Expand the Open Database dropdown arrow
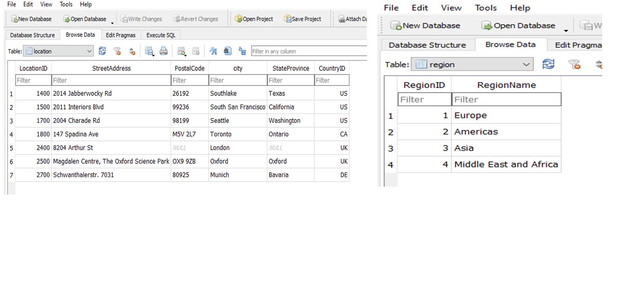This screenshot has height=304, width=644. (x=111, y=21)
